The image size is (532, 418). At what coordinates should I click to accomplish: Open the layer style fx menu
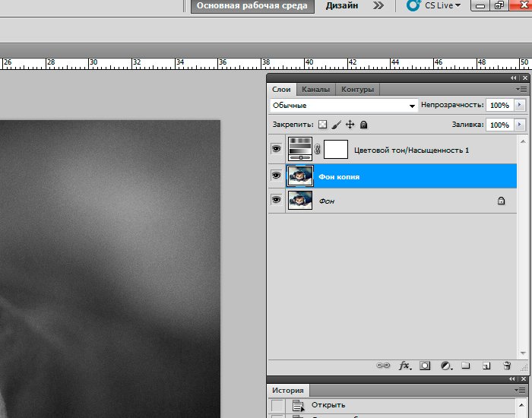point(404,366)
